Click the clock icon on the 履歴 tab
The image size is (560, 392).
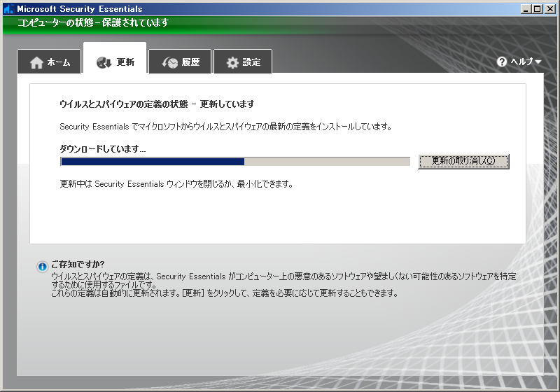tap(170, 62)
